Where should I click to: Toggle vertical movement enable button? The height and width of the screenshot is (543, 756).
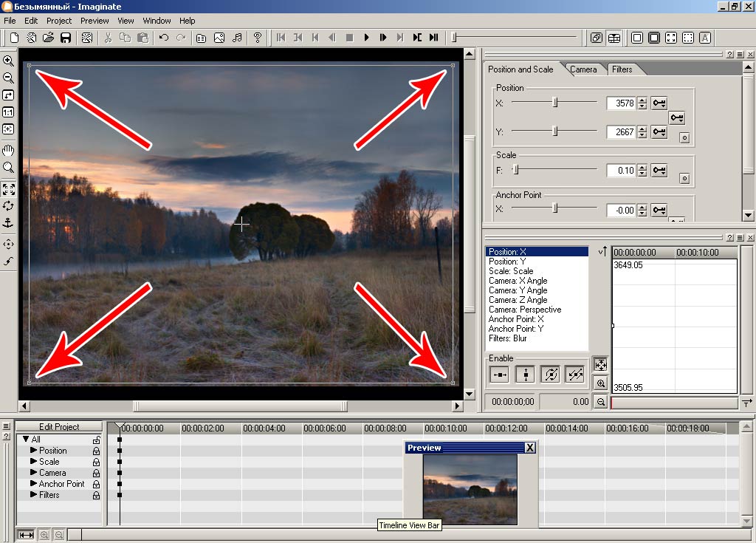click(525, 375)
